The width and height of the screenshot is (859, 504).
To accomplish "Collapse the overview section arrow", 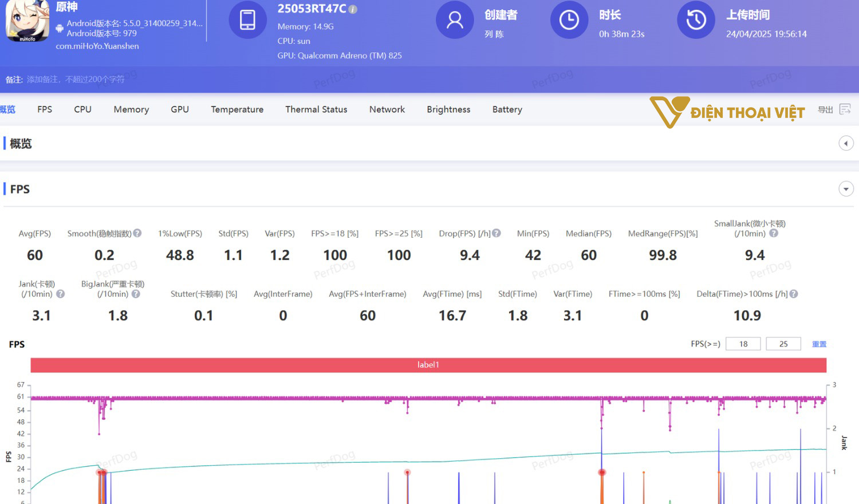I will point(846,143).
